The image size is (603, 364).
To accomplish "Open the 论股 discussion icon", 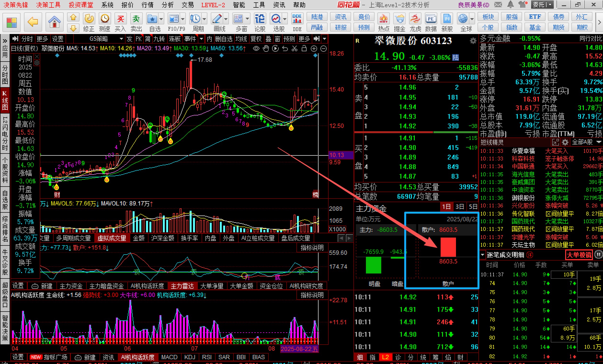I will pyautogui.click(x=260, y=23).
